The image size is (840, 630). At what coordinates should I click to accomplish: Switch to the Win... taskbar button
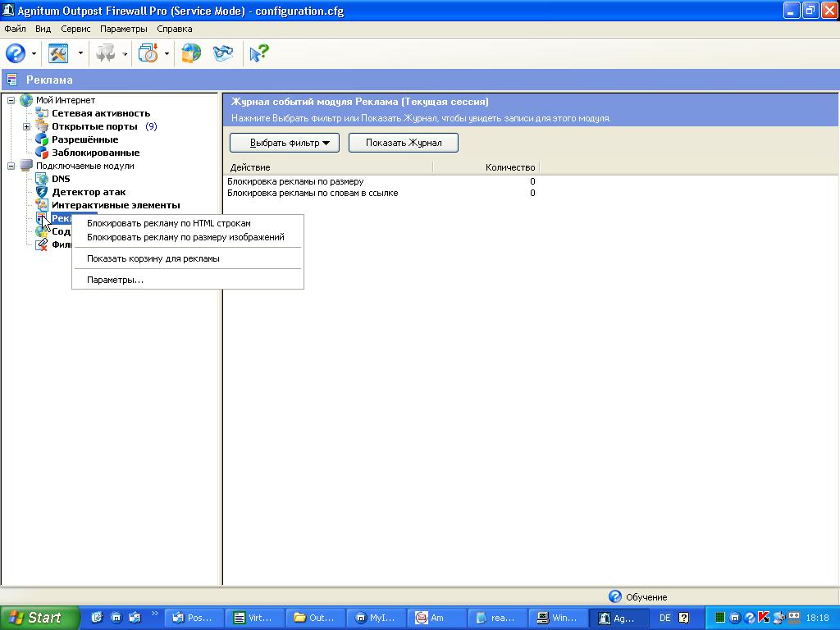pos(558,618)
